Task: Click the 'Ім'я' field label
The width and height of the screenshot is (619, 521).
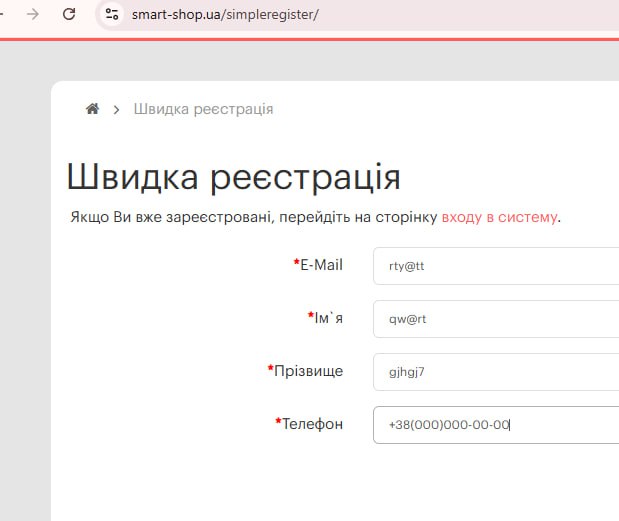Action: [x=328, y=318]
